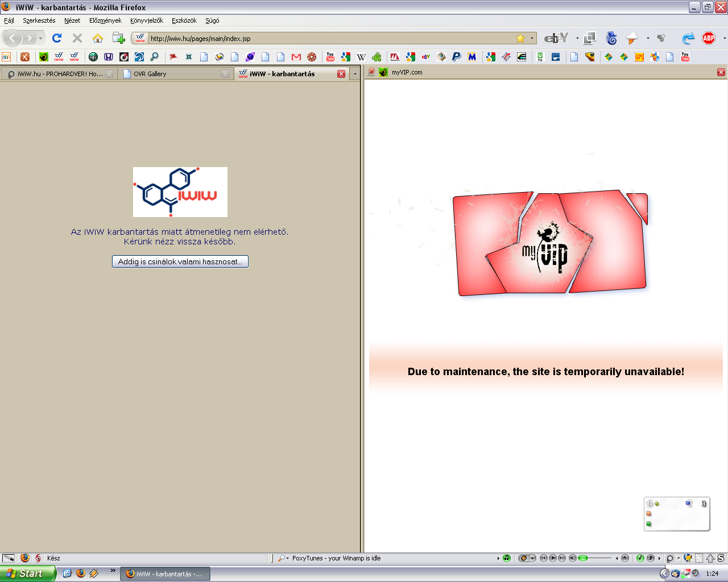
Task: Stop loading with the gray X icon
Action: (77, 38)
